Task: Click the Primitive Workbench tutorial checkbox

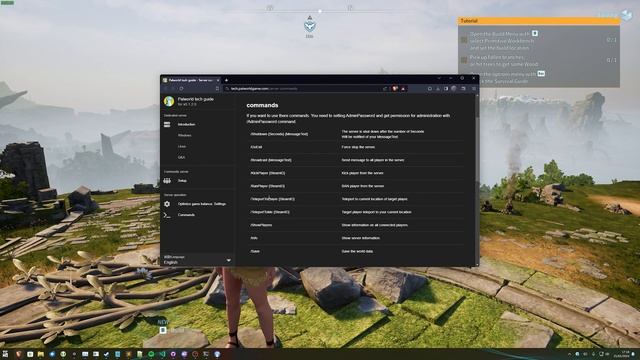Action: 464,40
